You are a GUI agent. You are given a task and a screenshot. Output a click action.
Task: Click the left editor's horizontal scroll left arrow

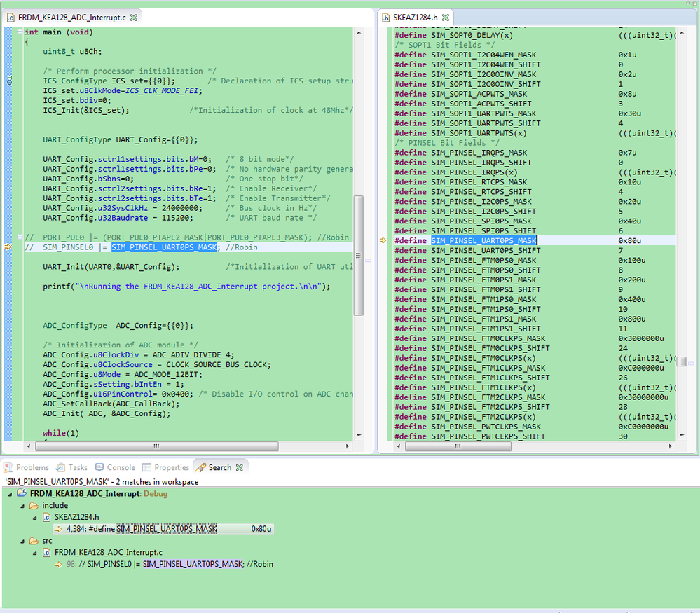29,446
